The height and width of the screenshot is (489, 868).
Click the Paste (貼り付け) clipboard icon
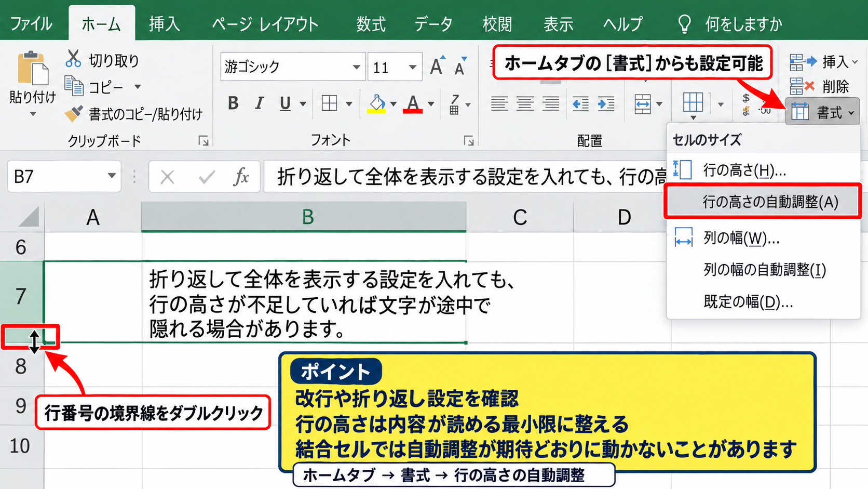tap(32, 68)
